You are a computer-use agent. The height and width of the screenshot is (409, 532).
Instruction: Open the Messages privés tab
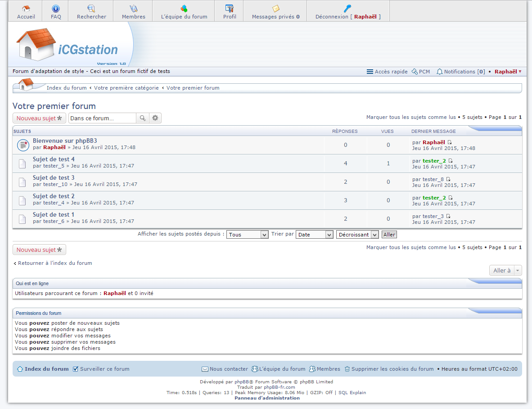point(275,11)
